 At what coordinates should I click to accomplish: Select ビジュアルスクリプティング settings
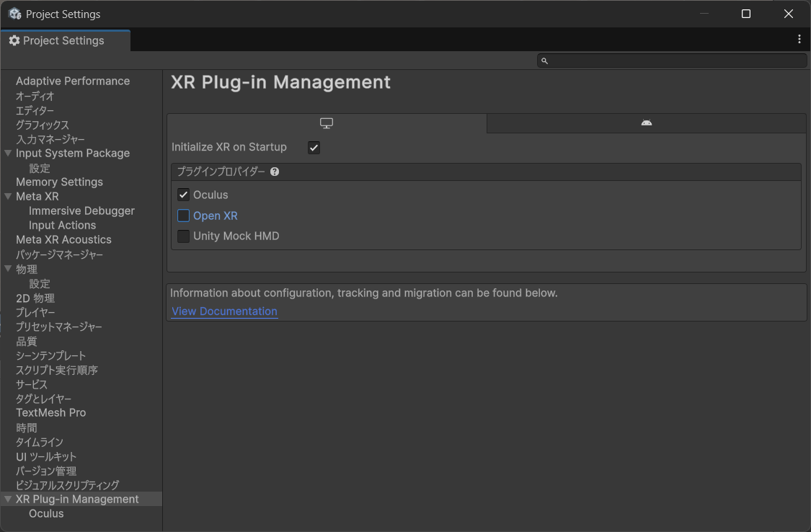click(x=67, y=485)
